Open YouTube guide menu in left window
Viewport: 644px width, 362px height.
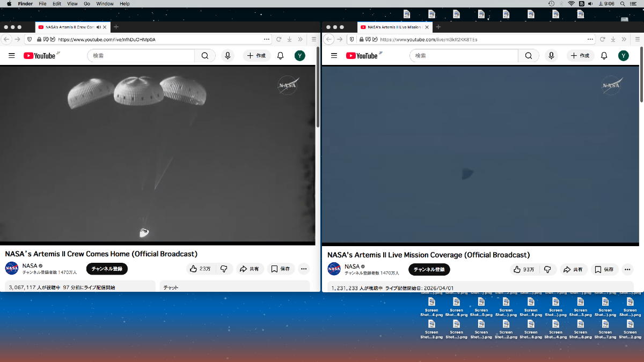[12, 56]
